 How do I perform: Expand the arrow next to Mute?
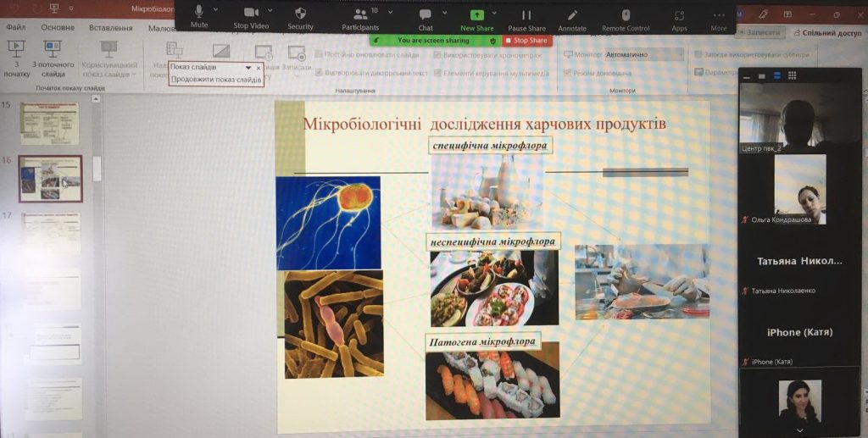pos(215,11)
